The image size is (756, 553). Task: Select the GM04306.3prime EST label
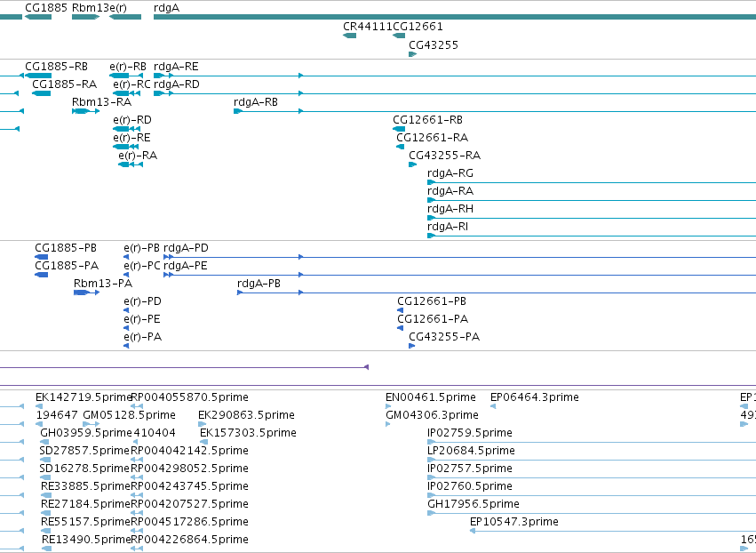pyautogui.click(x=432, y=415)
